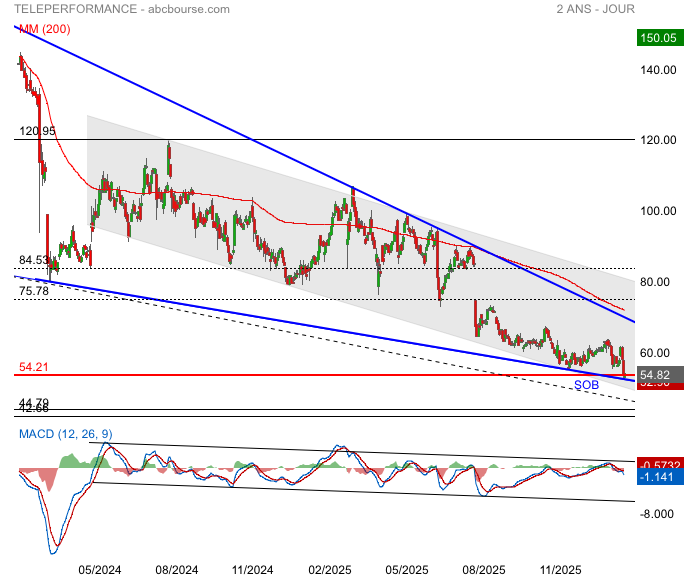Click the 140.00 price axis label
This screenshot has height=580, width=684.
pyautogui.click(x=658, y=70)
